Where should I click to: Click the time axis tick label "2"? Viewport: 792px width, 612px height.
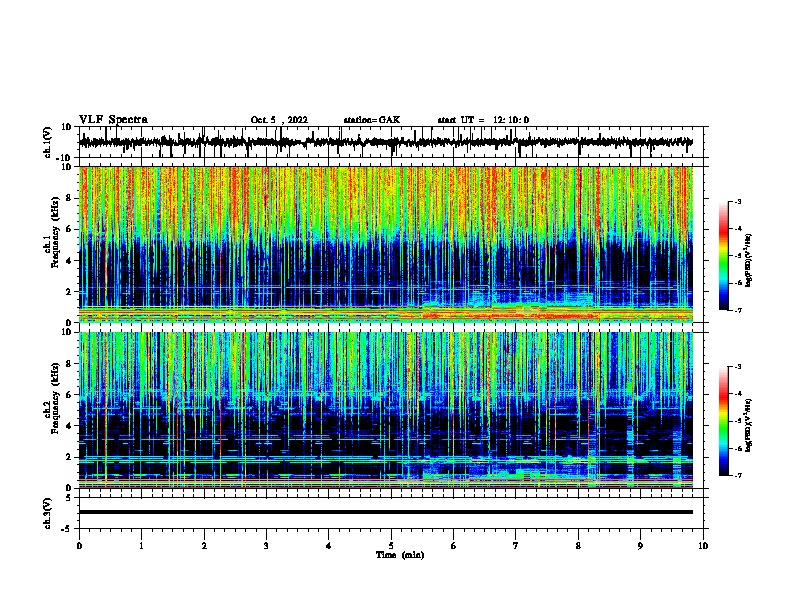(x=204, y=546)
